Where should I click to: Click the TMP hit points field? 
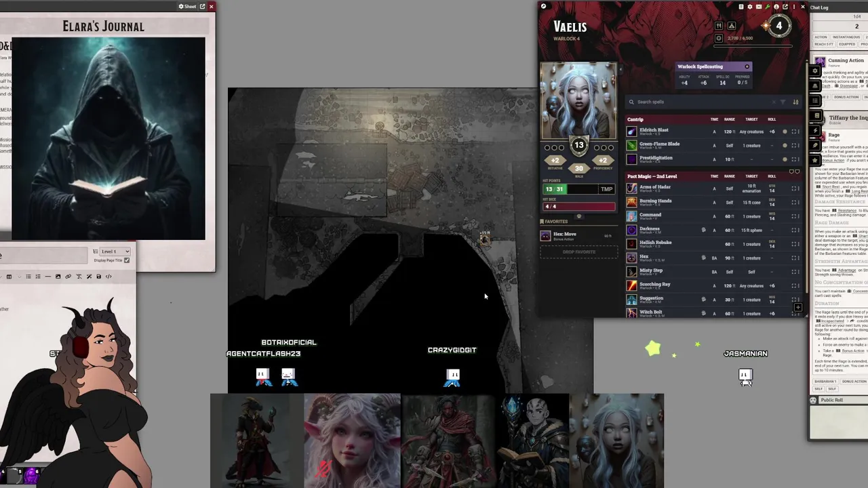pos(606,190)
